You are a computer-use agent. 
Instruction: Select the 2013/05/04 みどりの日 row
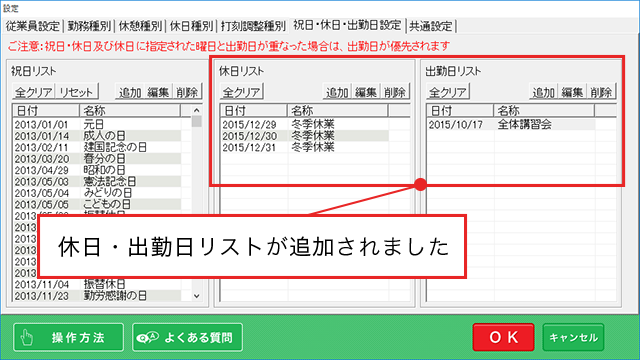97,193
